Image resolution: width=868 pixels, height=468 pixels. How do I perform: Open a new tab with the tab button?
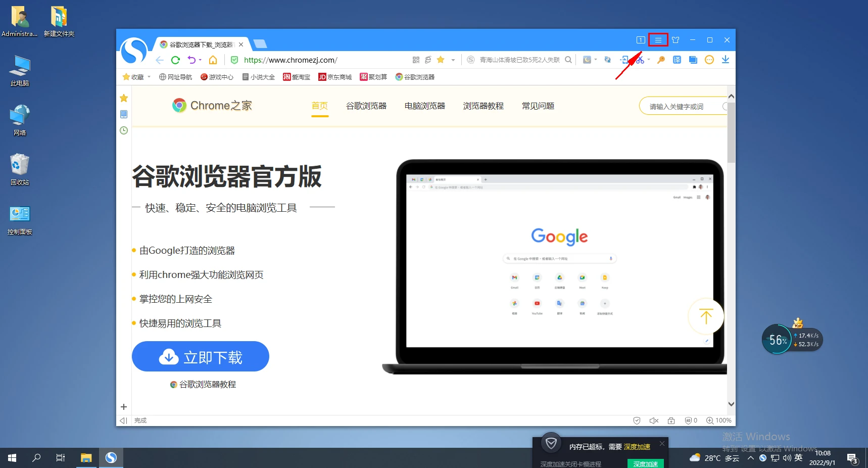[260, 44]
